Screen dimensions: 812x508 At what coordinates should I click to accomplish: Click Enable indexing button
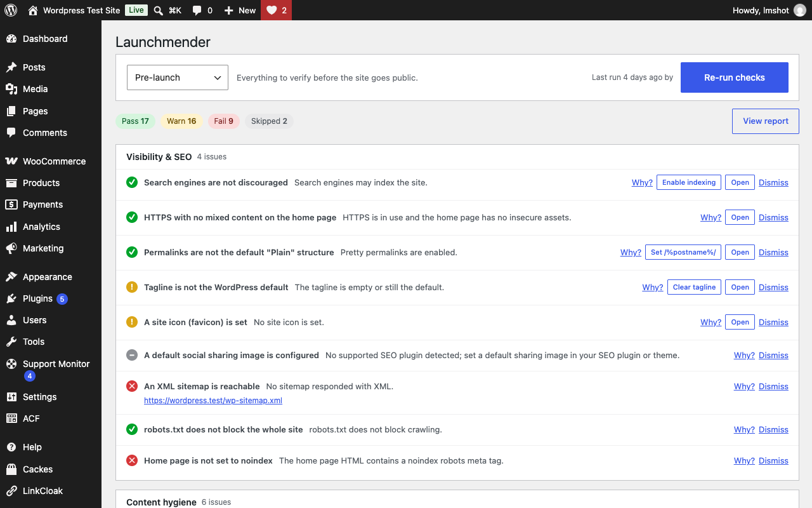(x=689, y=182)
